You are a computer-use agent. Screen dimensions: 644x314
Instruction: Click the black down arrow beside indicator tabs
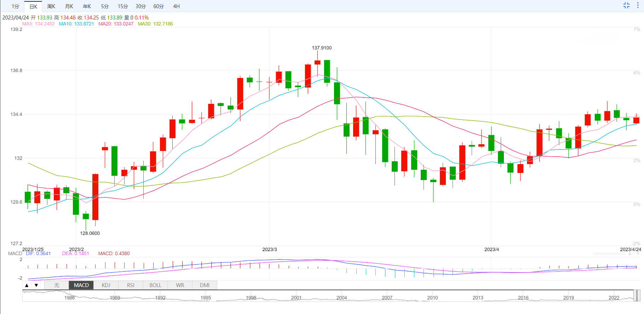36,285
